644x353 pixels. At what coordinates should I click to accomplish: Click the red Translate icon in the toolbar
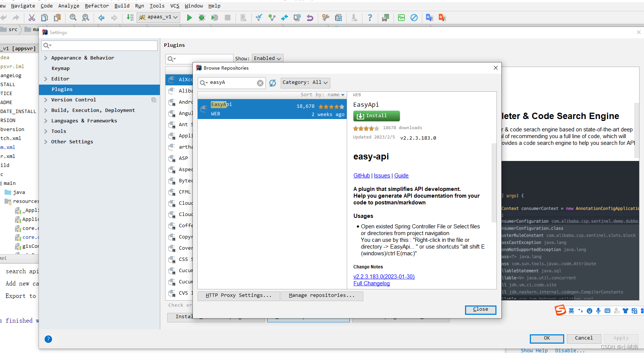pyautogui.click(x=442, y=18)
